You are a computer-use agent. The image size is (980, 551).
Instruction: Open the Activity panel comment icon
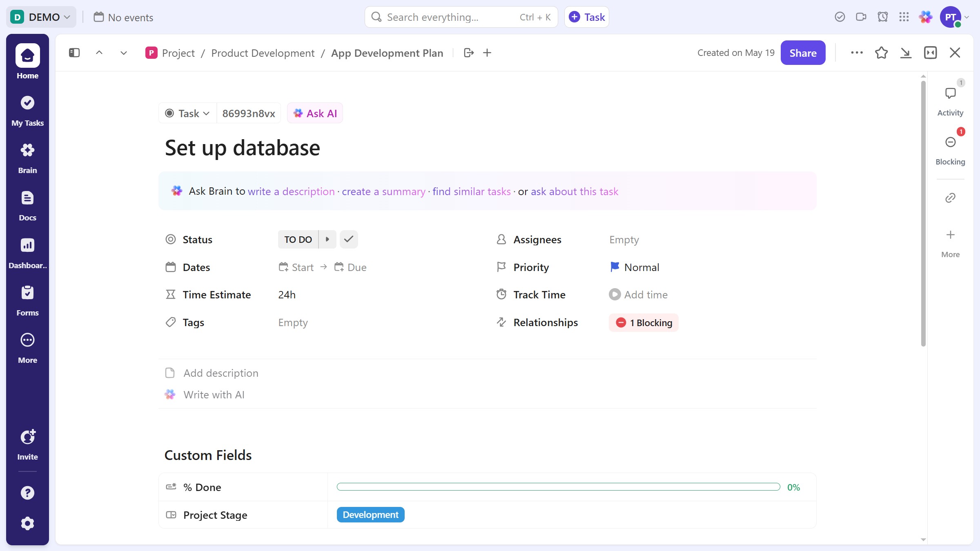[x=950, y=94]
